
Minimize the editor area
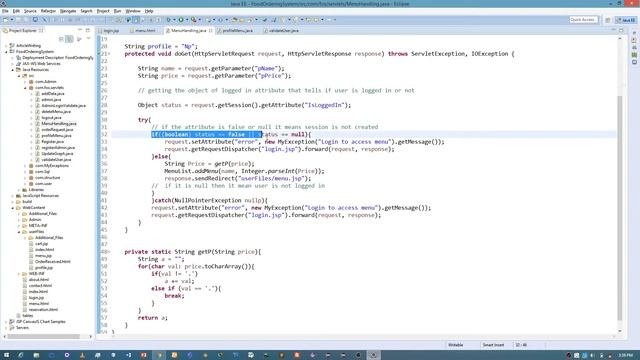point(613,30)
